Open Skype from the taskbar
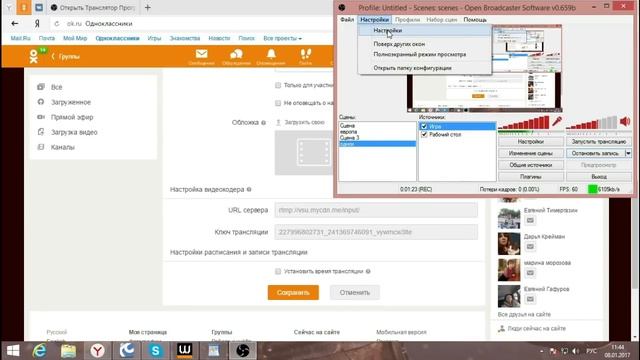The width and height of the screenshot is (640, 360). tap(156, 351)
